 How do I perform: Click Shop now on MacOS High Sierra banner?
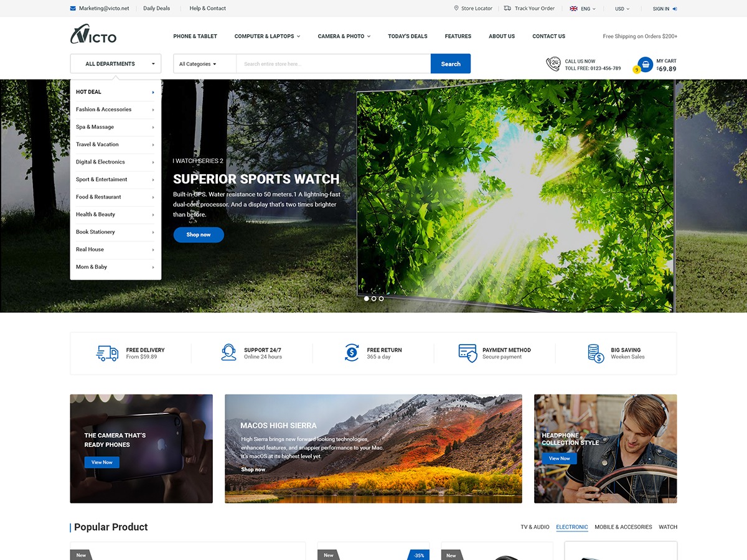253,470
